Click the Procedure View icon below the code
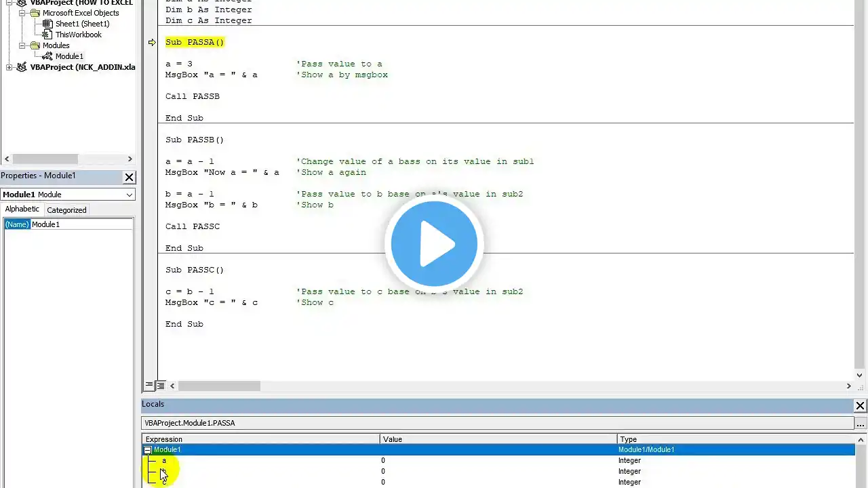The height and width of the screenshot is (488, 868). (x=149, y=386)
